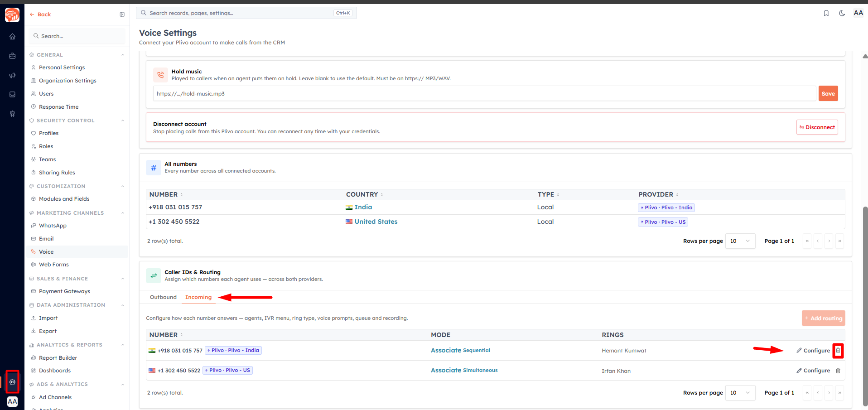Open the inbox icon in left rail

[12, 95]
